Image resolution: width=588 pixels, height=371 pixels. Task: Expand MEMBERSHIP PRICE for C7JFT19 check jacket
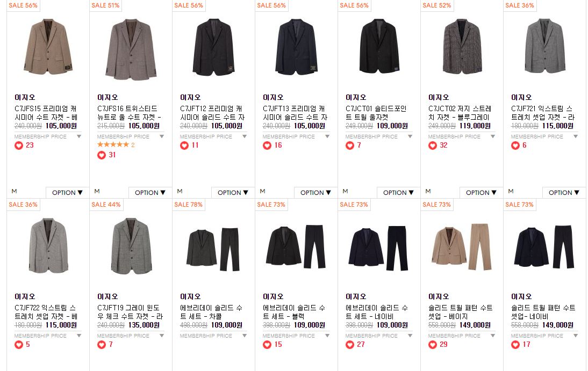131,336
